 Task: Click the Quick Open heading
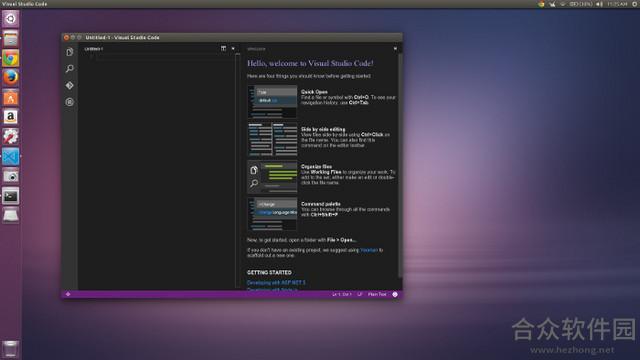pos(314,92)
